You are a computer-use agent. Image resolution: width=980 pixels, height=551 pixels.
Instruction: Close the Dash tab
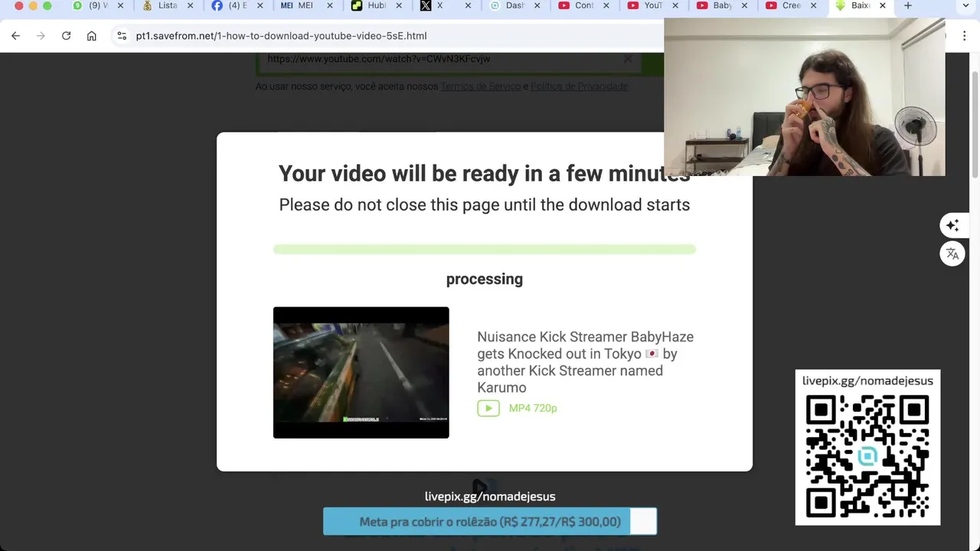(537, 5)
